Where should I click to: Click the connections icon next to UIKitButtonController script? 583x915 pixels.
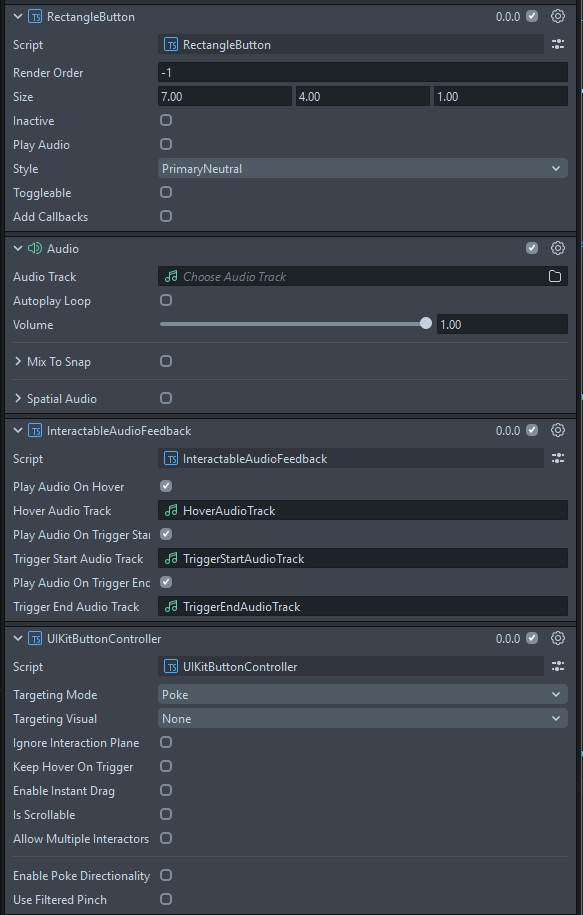(558, 666)
